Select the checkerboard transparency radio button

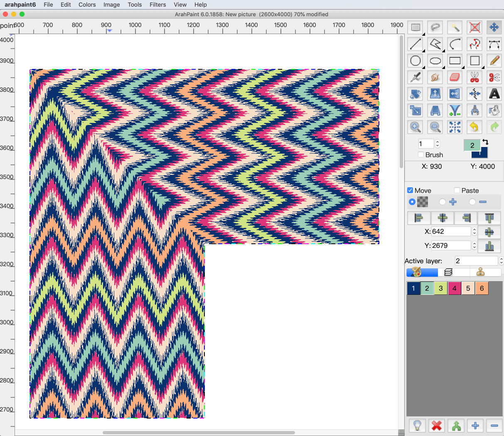(412, 202)
